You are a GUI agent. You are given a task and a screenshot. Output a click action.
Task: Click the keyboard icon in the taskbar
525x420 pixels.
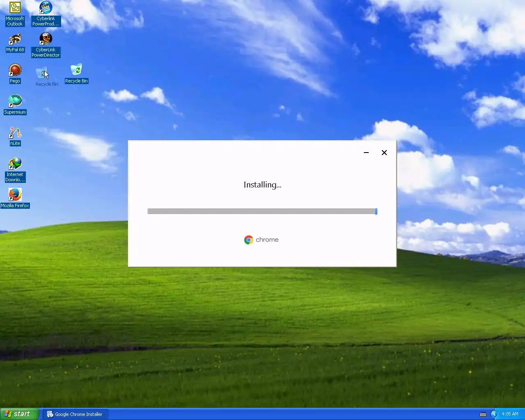click(483, 414)
